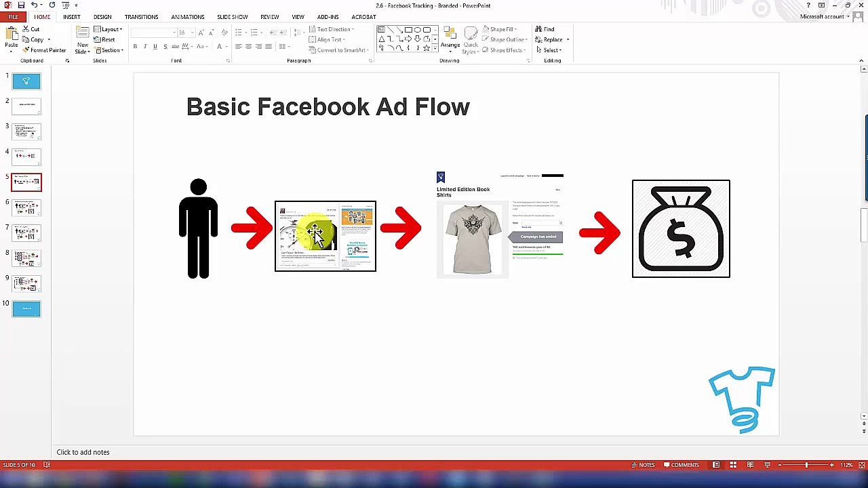Screen dimensions: 868x488
Task: Select the money bag image on slide
Action: pyautogui.click(x=681, y=228)
